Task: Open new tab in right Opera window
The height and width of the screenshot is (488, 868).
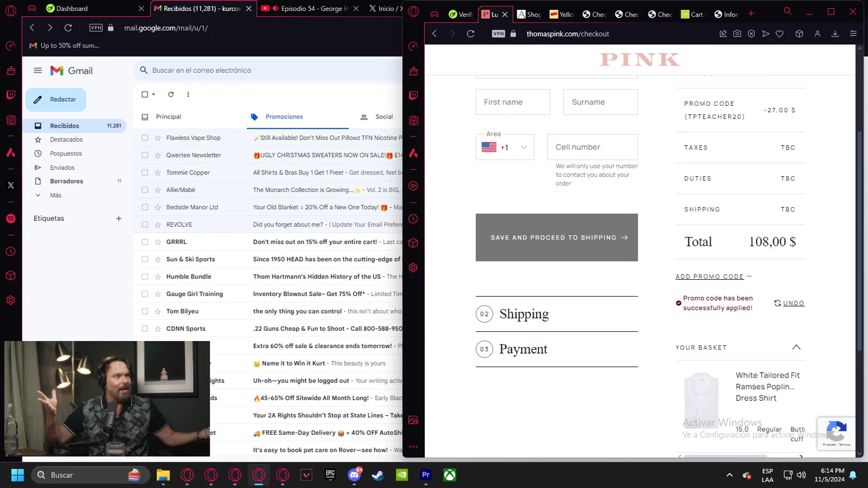Action: [751, 13]
